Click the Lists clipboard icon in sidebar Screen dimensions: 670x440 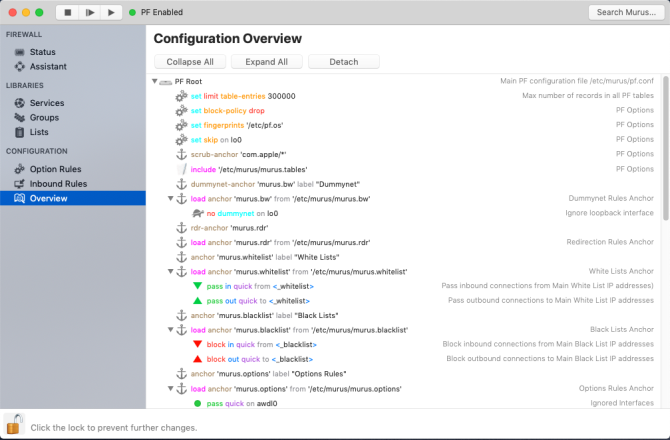(19, 132)
